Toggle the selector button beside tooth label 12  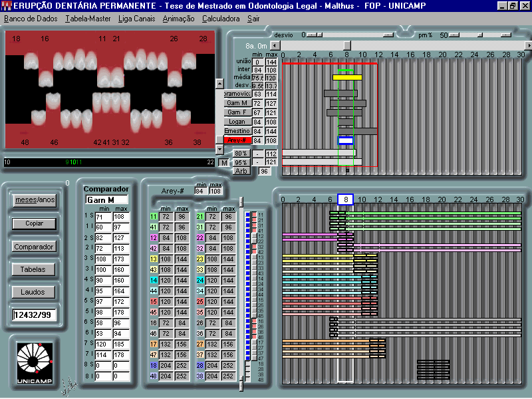coord(254,236)
